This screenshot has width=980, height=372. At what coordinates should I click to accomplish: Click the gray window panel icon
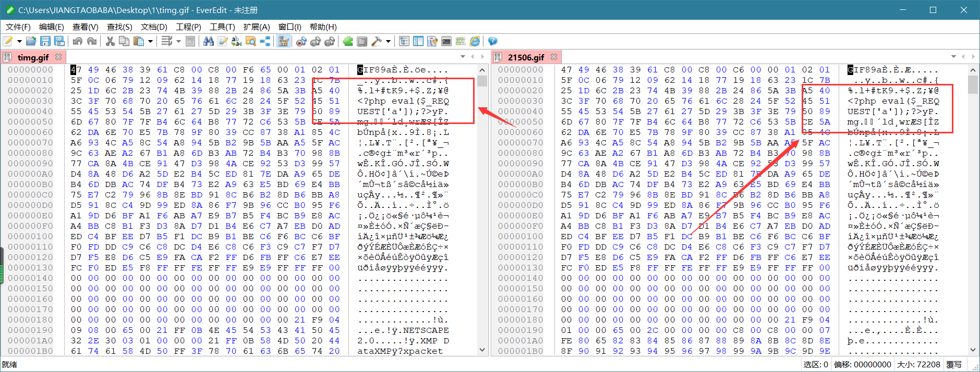click(362, 41)
